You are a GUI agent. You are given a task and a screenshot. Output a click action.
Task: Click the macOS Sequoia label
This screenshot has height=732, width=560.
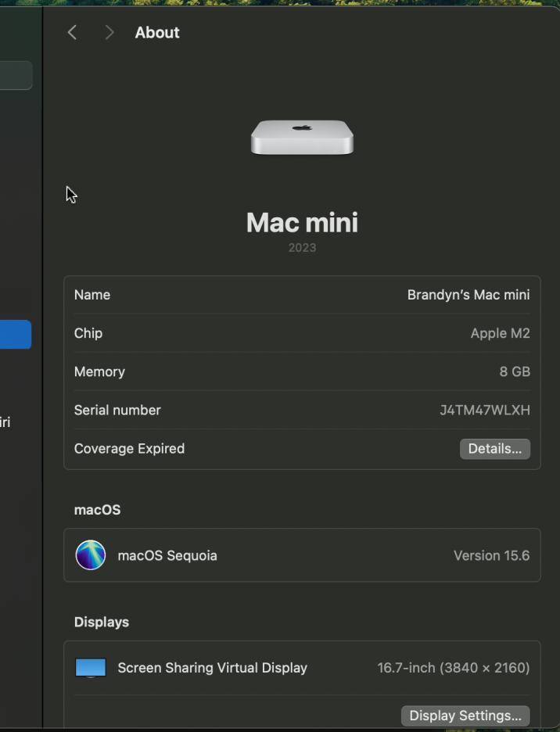pyautogui.click(x=167, y=555)
